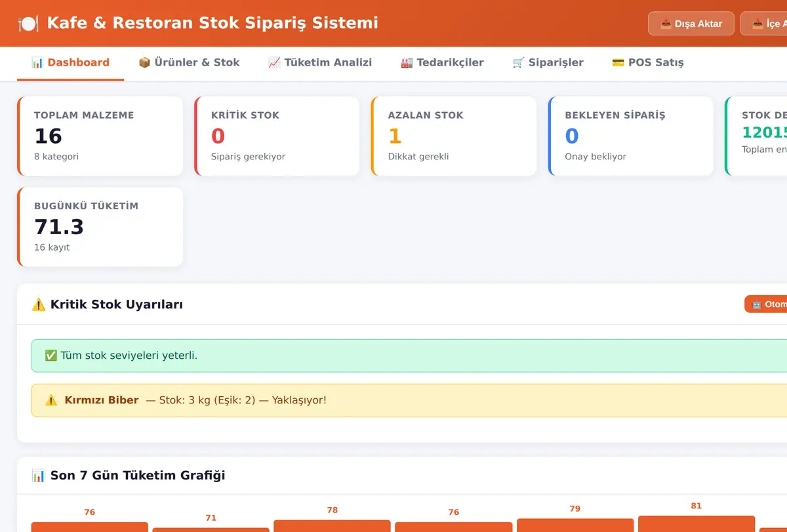Viewport: 787px width, 532px height.
Task: Click the 71.3 consumption value
Action: pos(59,227)
